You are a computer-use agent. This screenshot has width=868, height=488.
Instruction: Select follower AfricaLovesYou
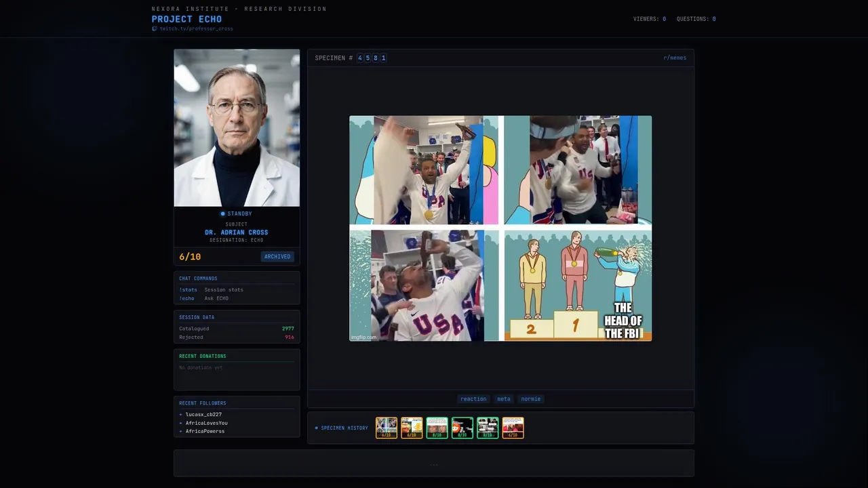(207, 423)
